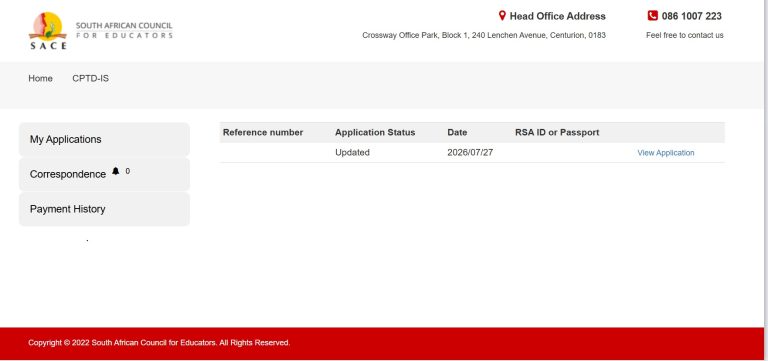Open the Home menu item
The image size is (768, 361).
(40, 78)
